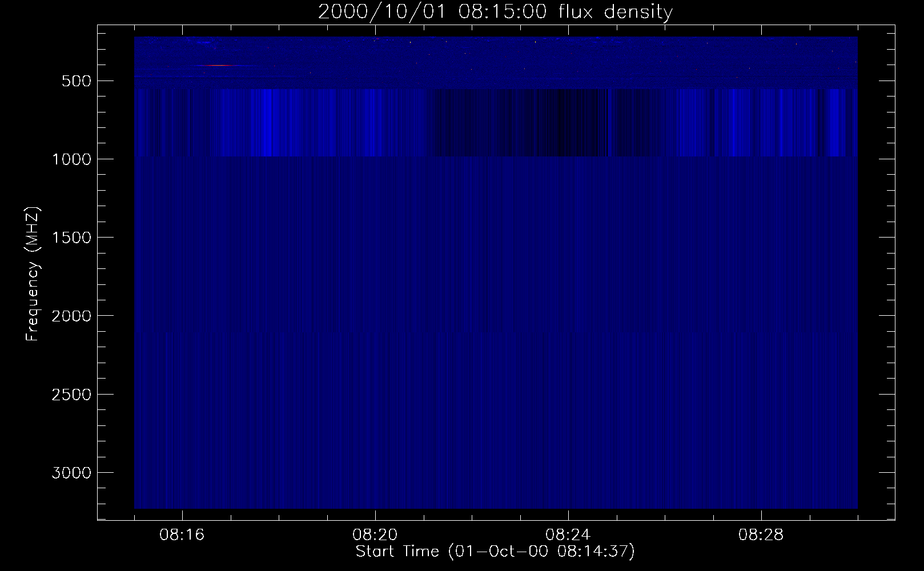Click the 08:28 time axis label
Image resolution: width=924 pixels, height=571 pixels.
[761, 535]
